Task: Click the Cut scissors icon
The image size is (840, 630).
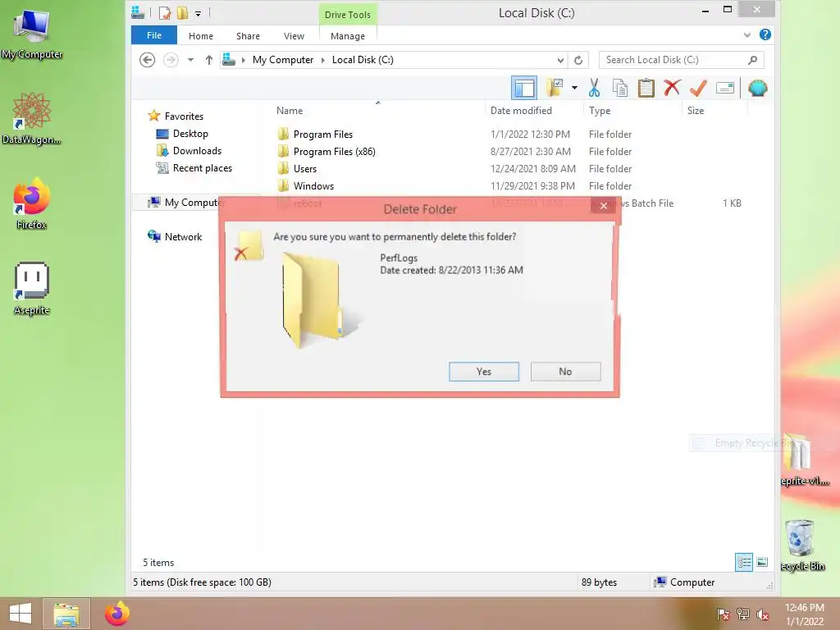Action: 594,87
